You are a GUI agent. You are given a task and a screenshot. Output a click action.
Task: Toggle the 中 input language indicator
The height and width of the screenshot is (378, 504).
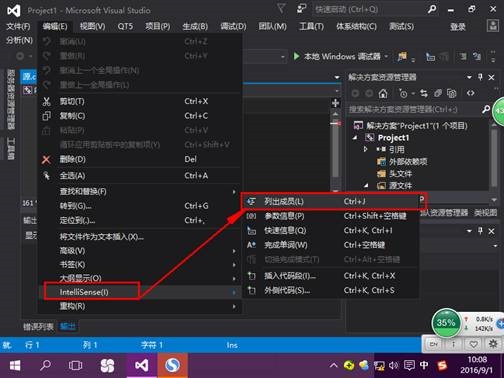(x=424, y=365)
